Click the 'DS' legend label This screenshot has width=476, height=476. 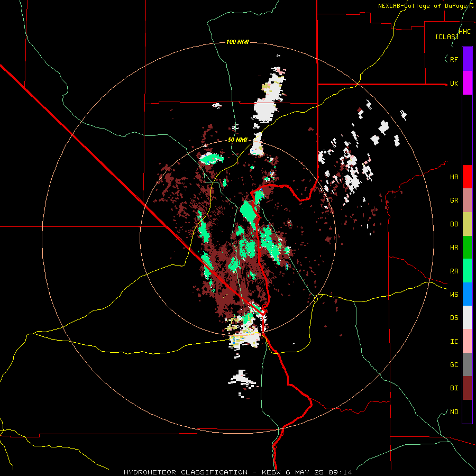pos(454,318)
